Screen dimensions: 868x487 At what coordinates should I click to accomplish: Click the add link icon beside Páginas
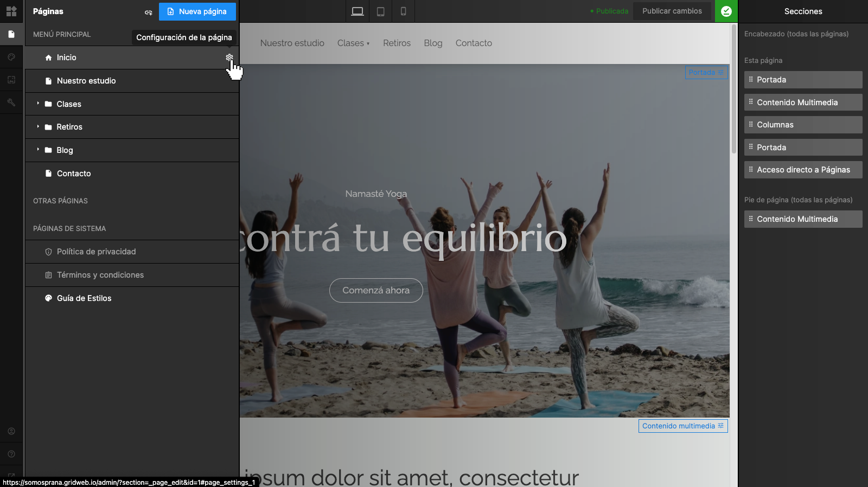[x=148, y=12]
